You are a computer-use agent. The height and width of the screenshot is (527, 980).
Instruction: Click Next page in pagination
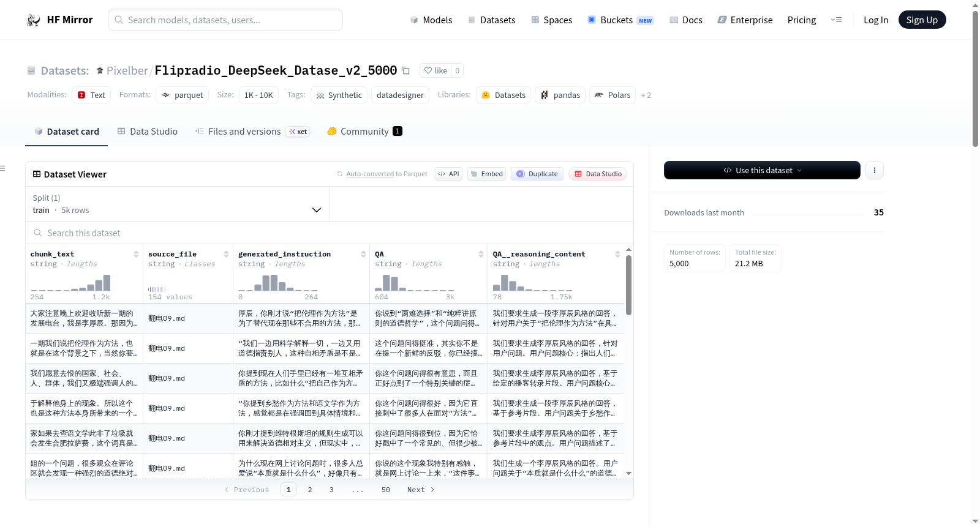421,490
